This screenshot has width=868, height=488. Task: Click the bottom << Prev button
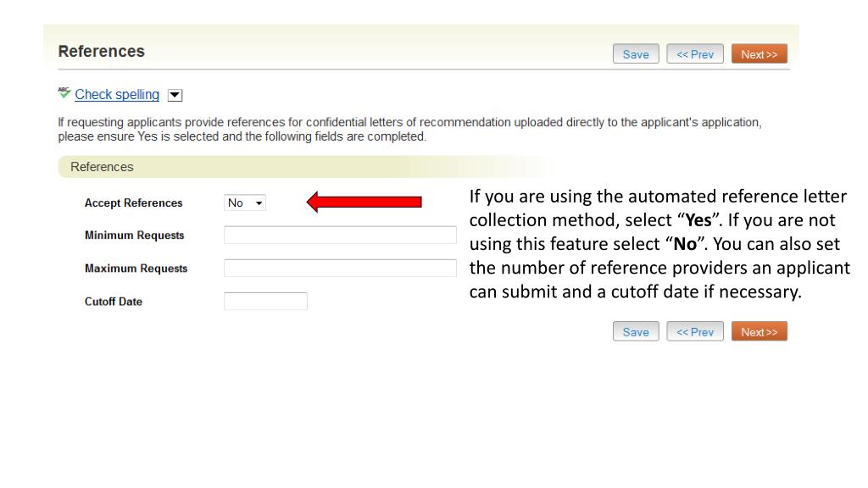point(695,332)
